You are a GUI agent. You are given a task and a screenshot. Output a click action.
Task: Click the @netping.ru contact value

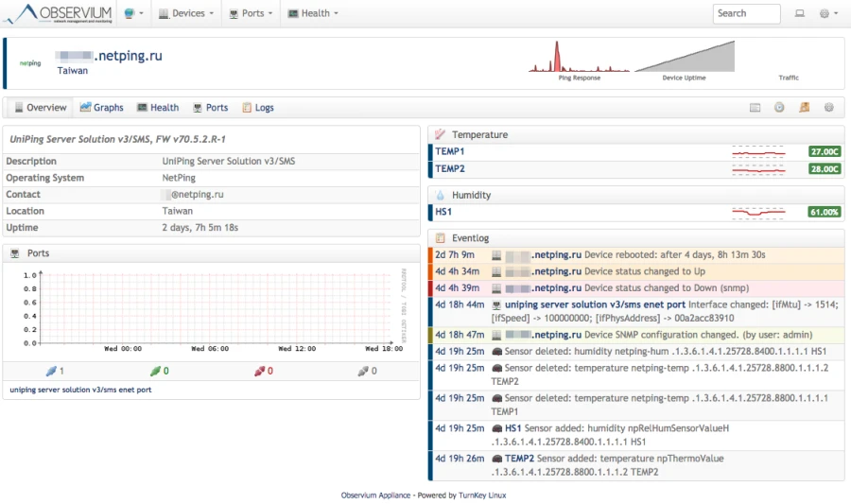198,194
